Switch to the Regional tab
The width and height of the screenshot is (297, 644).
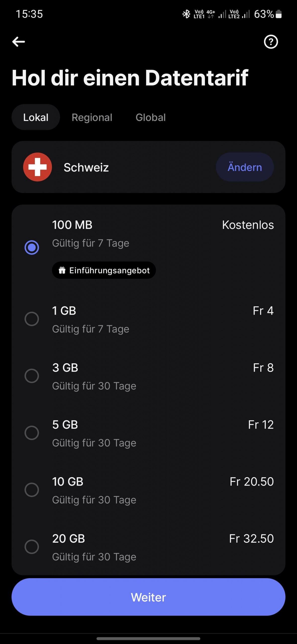pos(92,117)
